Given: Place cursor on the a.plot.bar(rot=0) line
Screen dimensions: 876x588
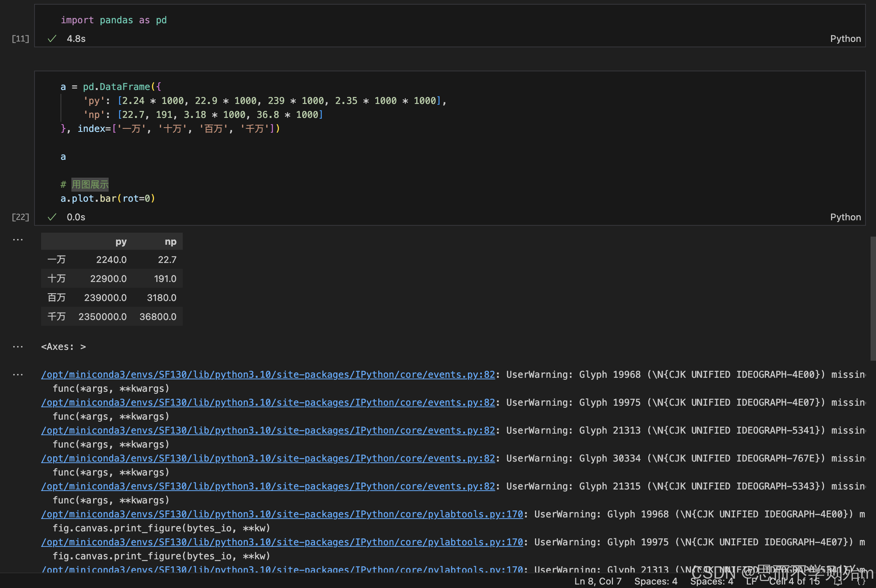Looking at the screenshot, I should [108, 199].
